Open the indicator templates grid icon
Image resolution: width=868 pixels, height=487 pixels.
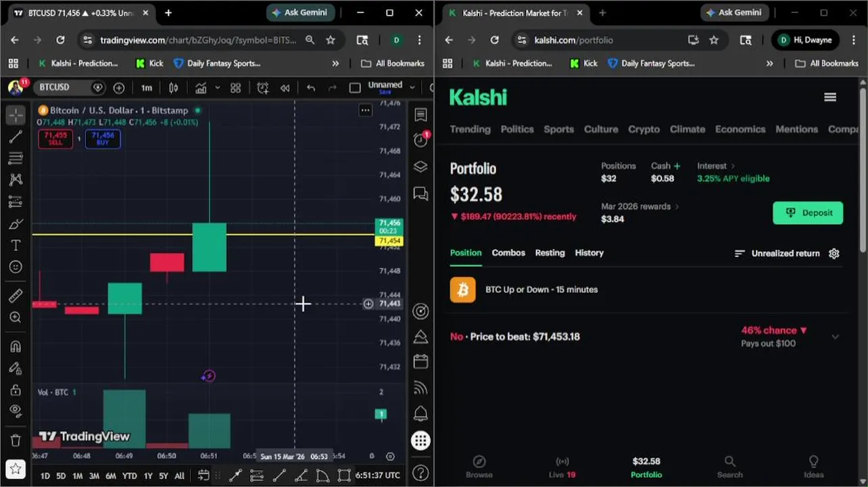235,87
